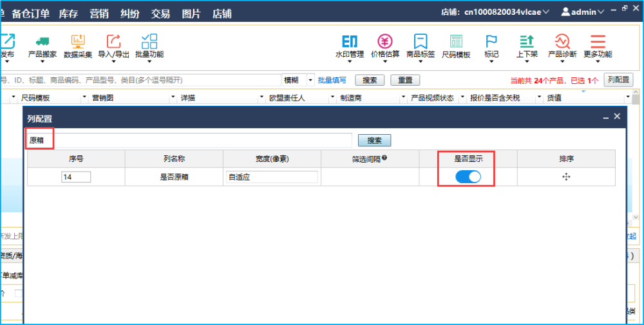Open the 价格估算 yen icon
This screenshot has width=644, height=325.
pyautogui.click(x=385, y=41)
